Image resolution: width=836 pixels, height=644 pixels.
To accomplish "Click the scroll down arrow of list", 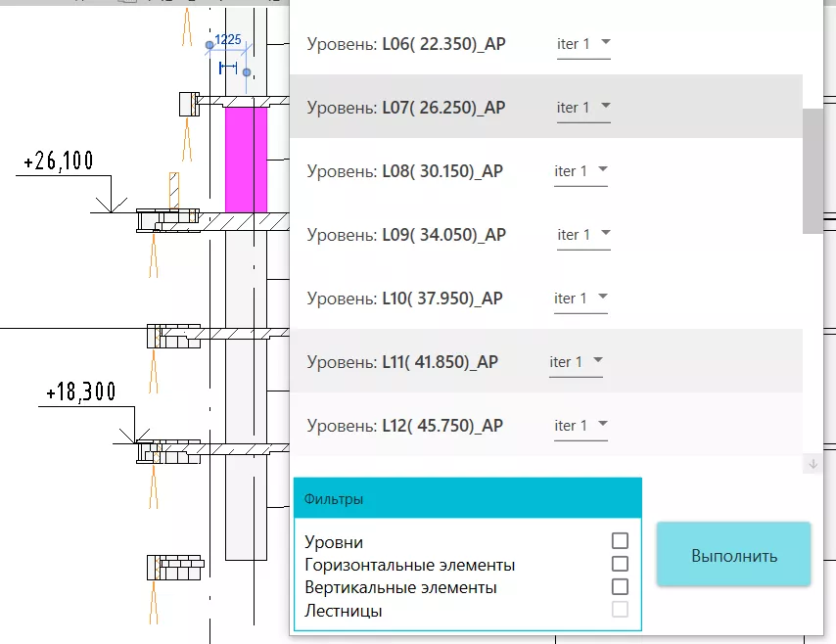I will pyautogui.click(x=812, y=464).
